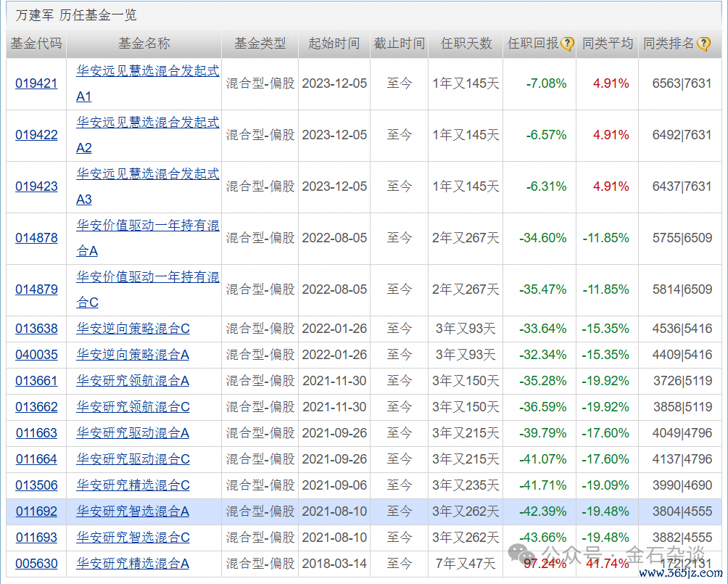Open 华安价值驱动一年持有混合A fund page
728x584 pixels.
[x=148, y=239]
